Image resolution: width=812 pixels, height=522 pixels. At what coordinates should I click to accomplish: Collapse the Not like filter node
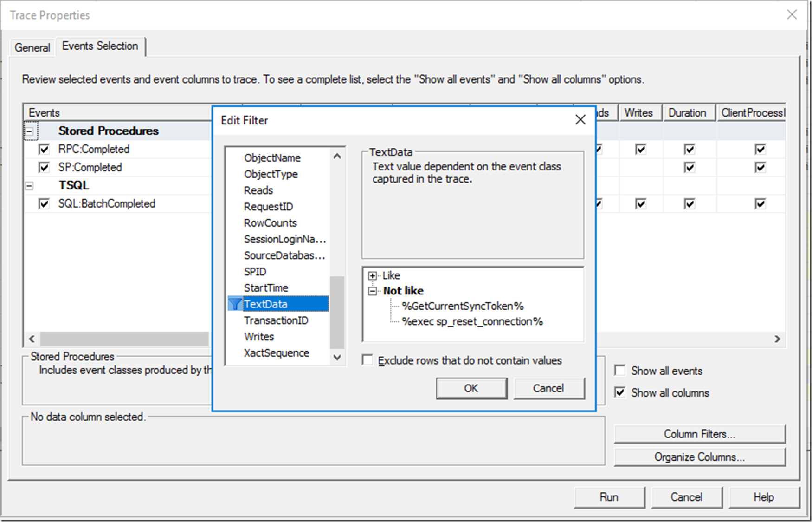372,291
